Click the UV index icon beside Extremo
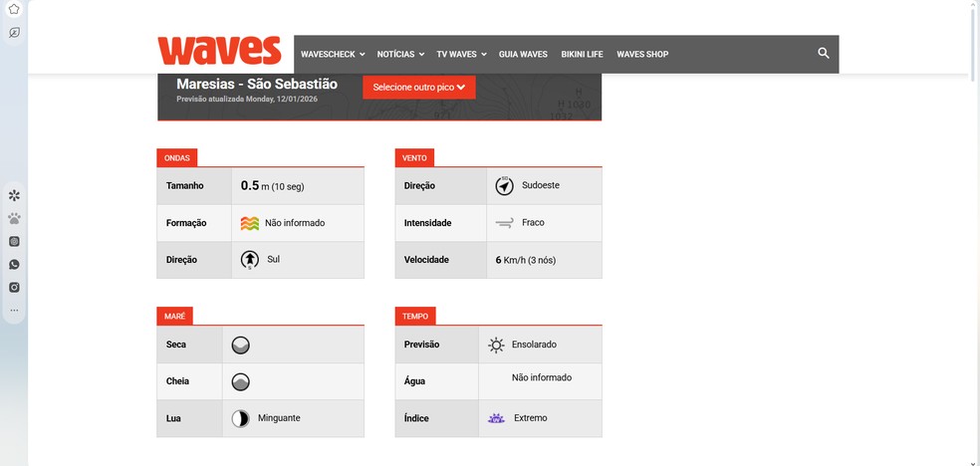This screenshot has width=980, height=466. click(x=496, y=418)
